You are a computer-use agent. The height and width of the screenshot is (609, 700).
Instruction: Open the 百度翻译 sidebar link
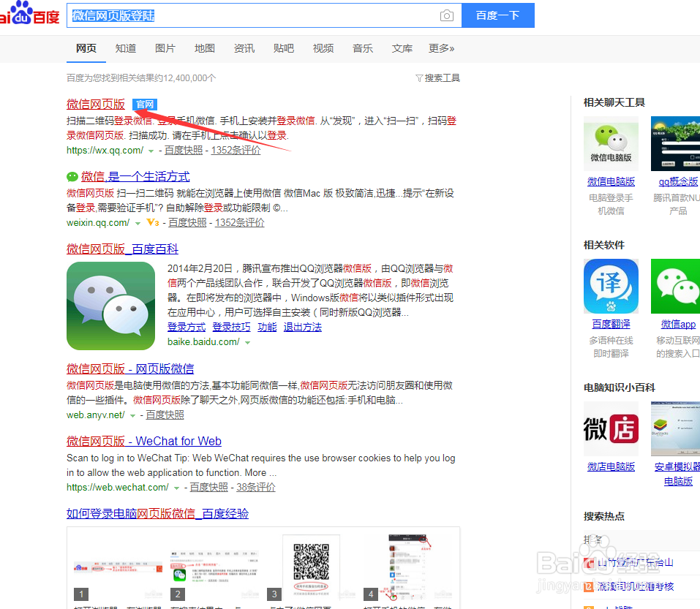611,325
